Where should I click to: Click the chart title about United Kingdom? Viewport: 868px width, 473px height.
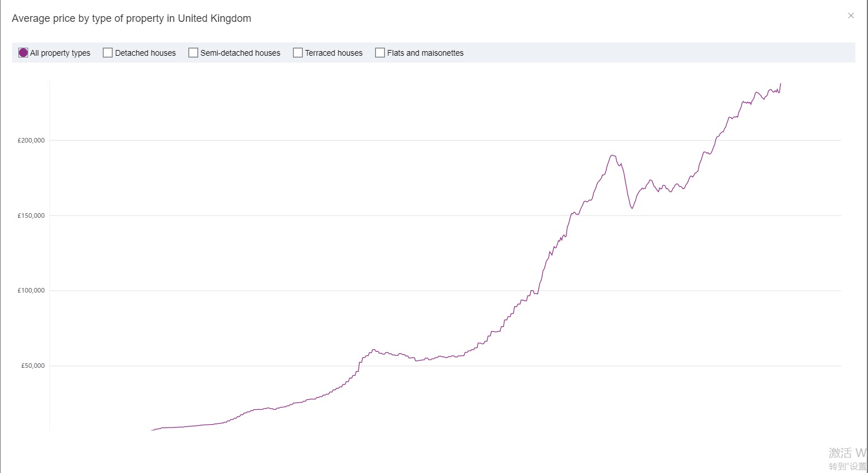132,18
